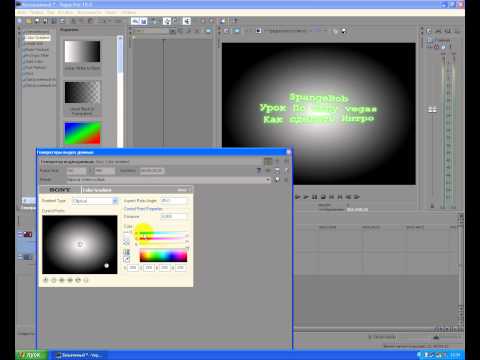Choose the rainbow gradient preset thumbnail
480x360 pixels.
[x=82, y=133]
